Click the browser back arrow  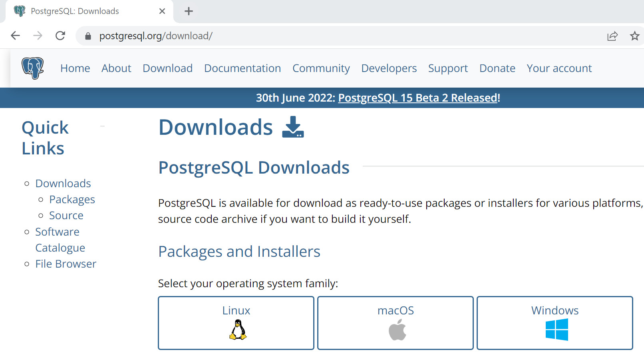coord(15,36)
